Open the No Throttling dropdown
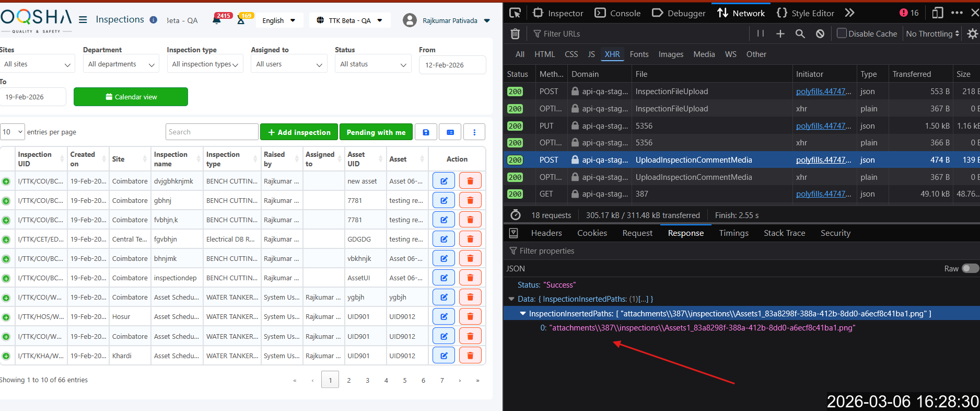 [x=932, y=34]
